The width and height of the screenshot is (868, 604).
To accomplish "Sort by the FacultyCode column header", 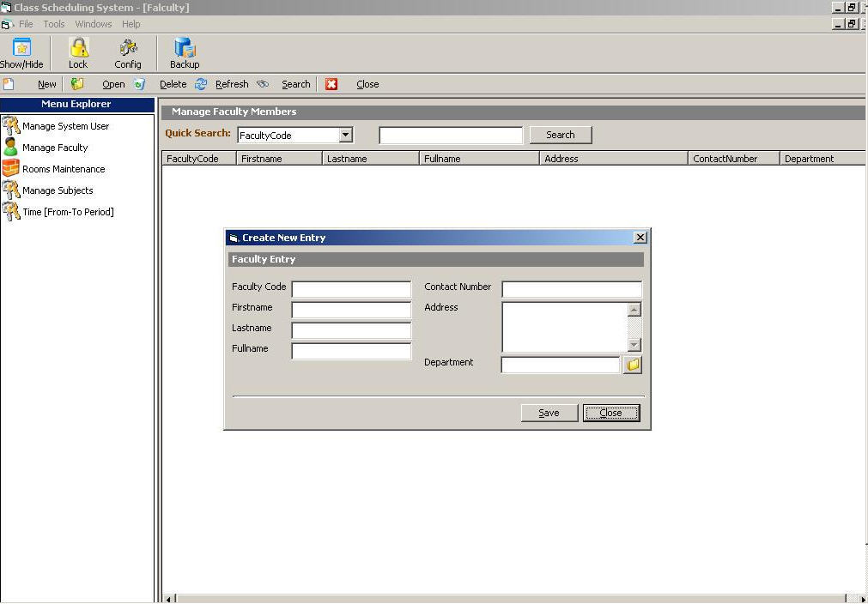I will point(198,158).
